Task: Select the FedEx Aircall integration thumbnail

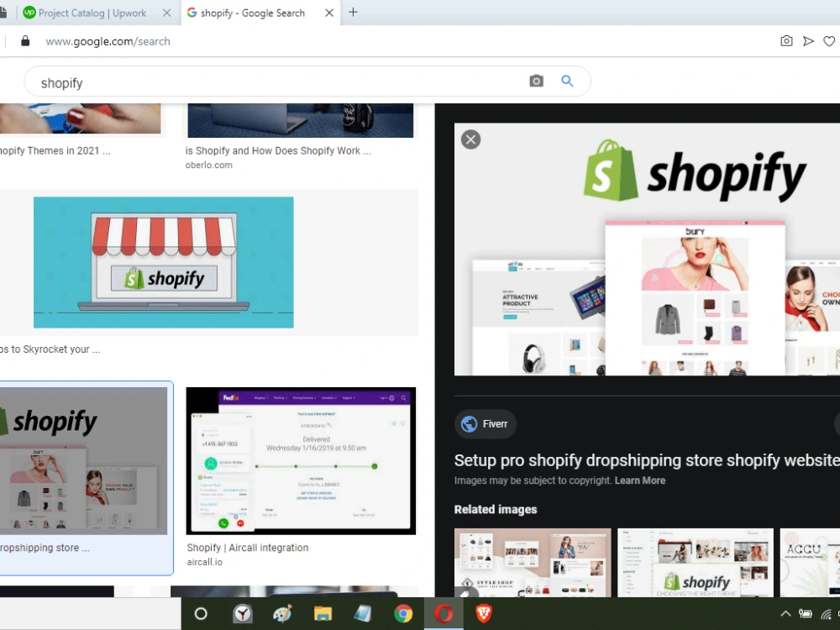Action: [x=301, y=460]
